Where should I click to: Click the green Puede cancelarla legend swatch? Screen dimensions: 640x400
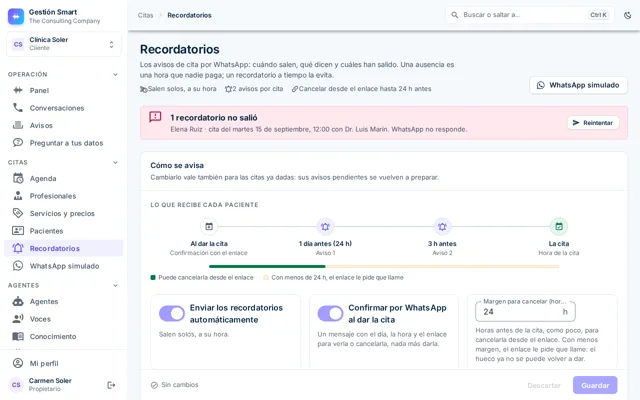pyautogui.click(x=153, y=277)
